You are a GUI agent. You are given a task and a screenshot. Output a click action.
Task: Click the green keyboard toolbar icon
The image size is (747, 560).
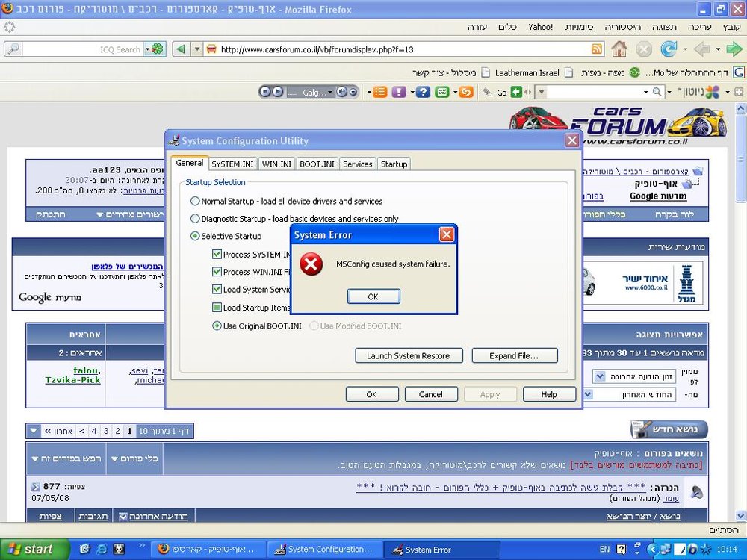click(x=442, y=92)
